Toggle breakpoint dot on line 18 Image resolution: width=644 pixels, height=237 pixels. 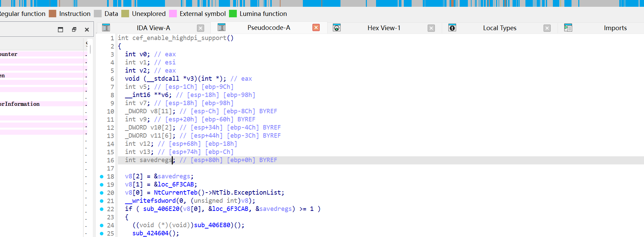102,176
